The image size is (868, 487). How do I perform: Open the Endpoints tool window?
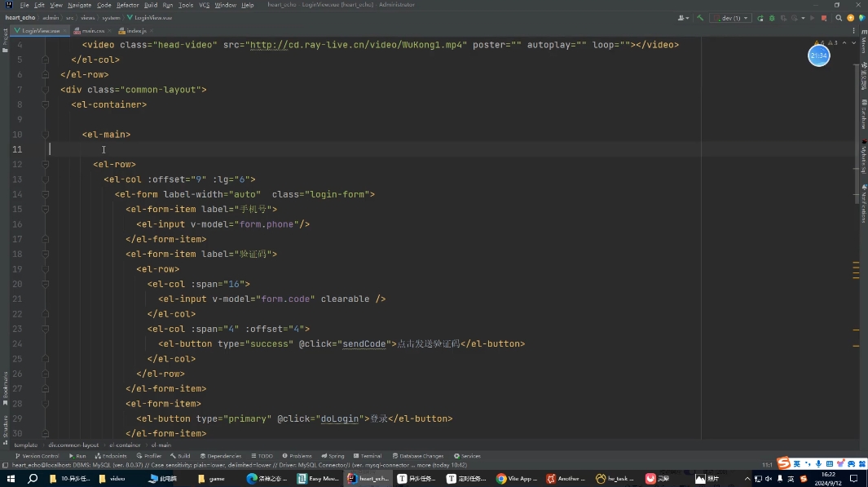[x=111, y=456]
